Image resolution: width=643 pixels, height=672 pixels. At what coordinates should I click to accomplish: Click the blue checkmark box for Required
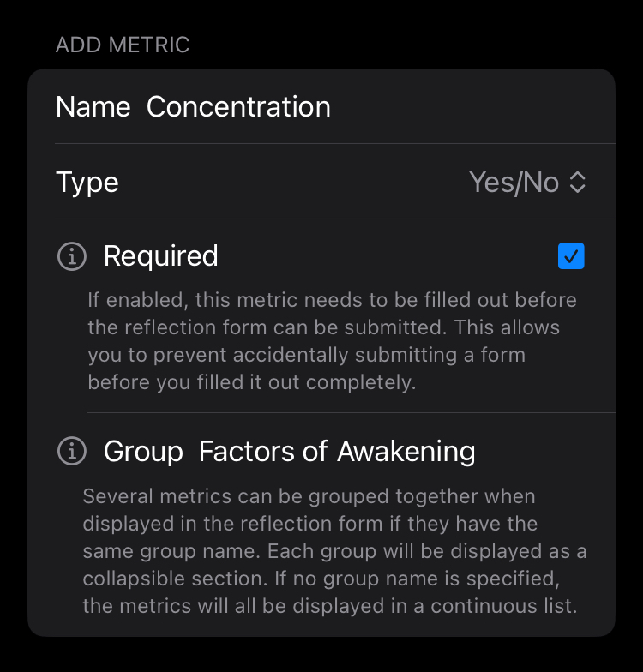coord(571,256)
